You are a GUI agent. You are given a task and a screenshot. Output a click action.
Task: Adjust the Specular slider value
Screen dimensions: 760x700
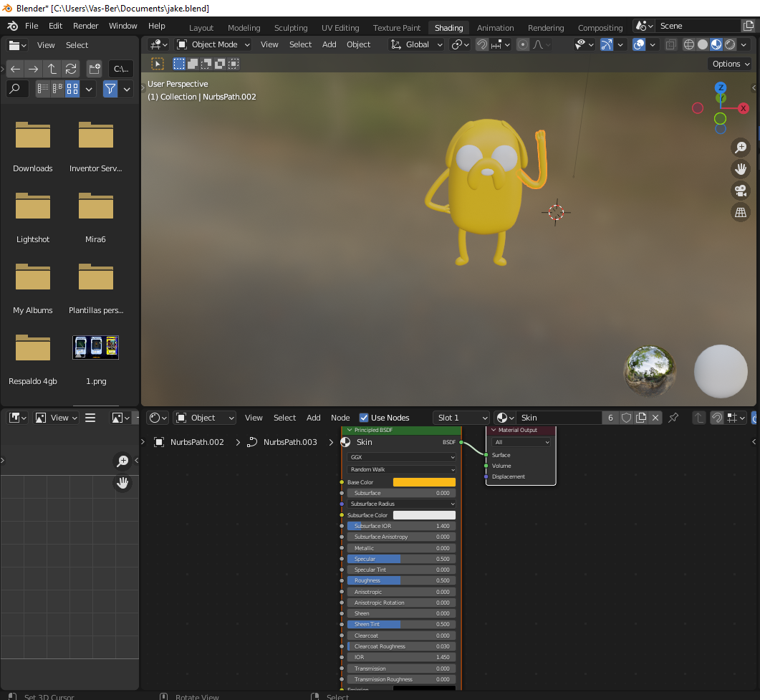click(402, 559)
